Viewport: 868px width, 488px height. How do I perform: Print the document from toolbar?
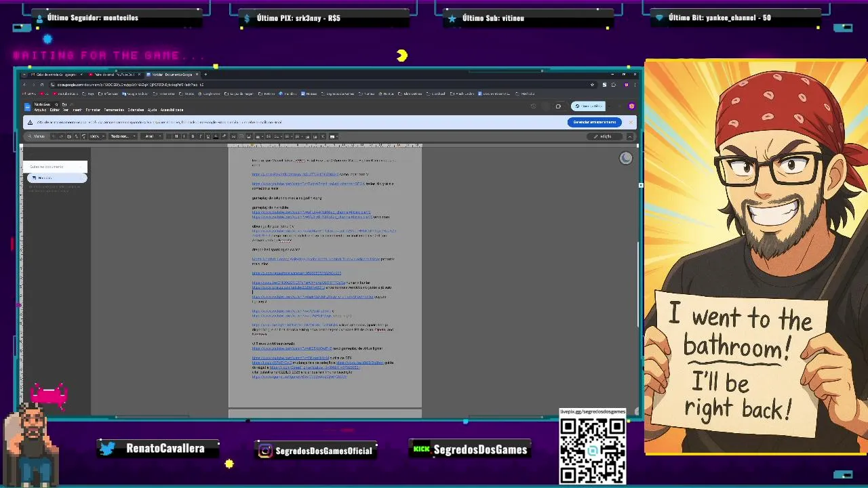tap(69, 136)
